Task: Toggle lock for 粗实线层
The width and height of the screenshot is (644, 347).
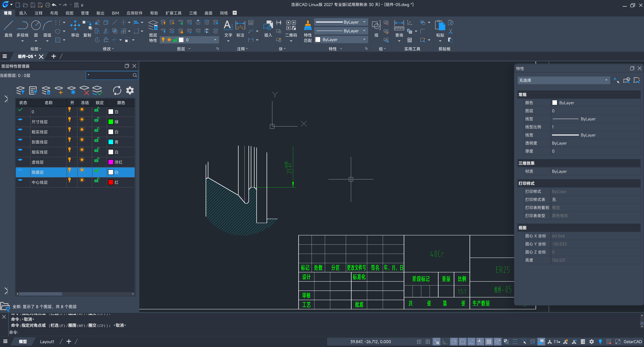Action: pos(97,129)
